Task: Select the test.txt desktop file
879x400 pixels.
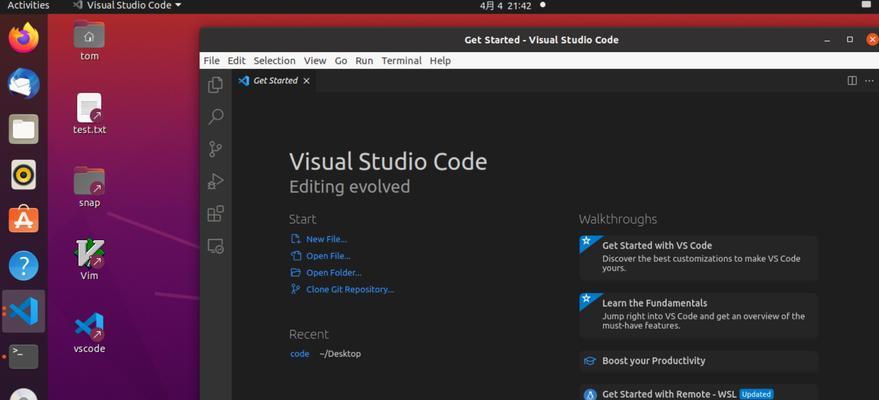Action: point(89,114)
